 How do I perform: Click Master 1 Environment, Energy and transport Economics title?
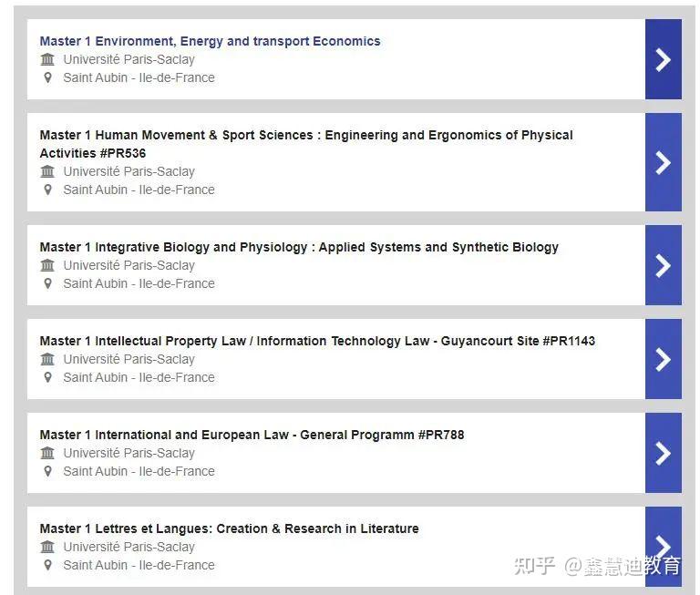(x=210, y=41)
